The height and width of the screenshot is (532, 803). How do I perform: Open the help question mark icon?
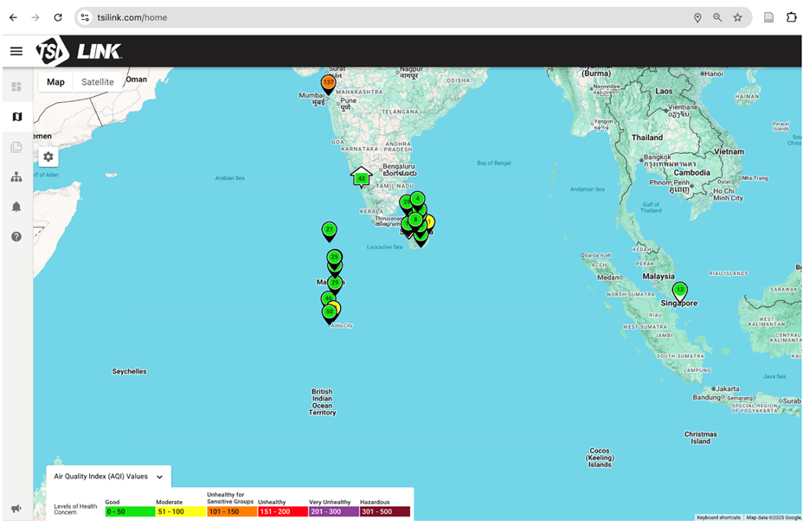(x=16, y=236)
